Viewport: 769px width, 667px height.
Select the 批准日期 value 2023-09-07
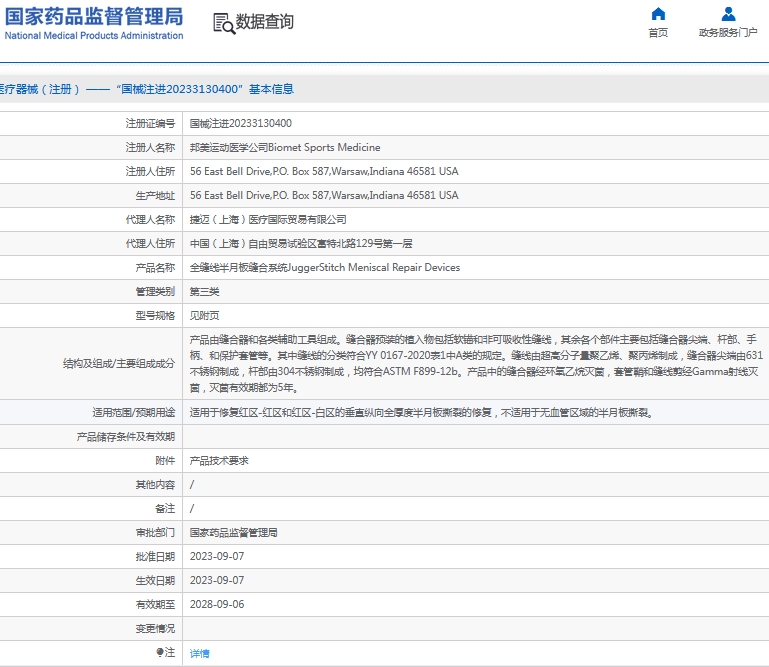217,557
